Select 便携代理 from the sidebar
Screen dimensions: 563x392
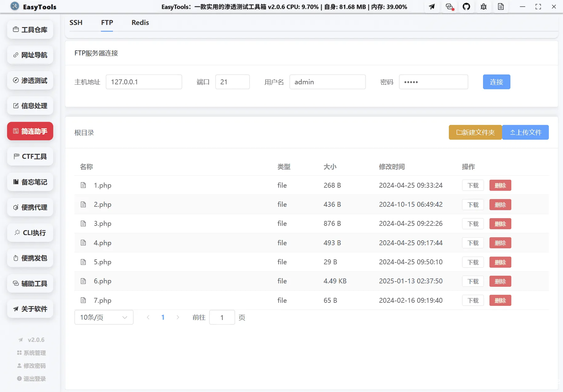pyautogui.click(x=30, y=207)
